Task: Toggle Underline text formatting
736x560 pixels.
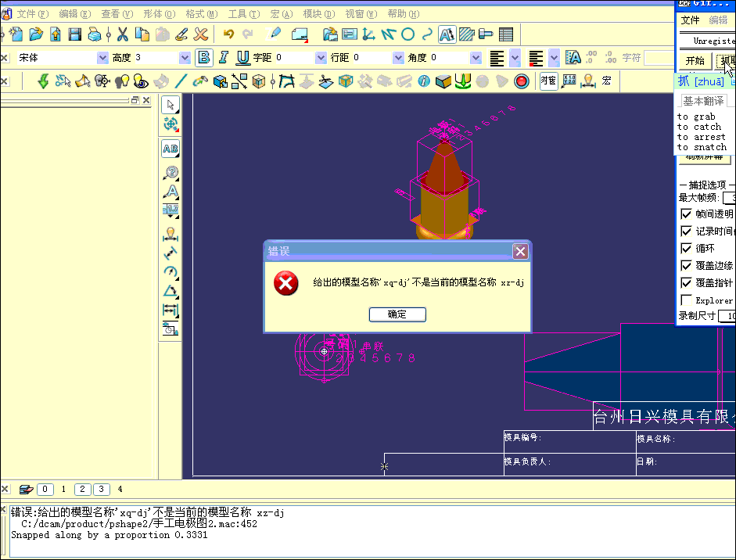Action: 242,58
